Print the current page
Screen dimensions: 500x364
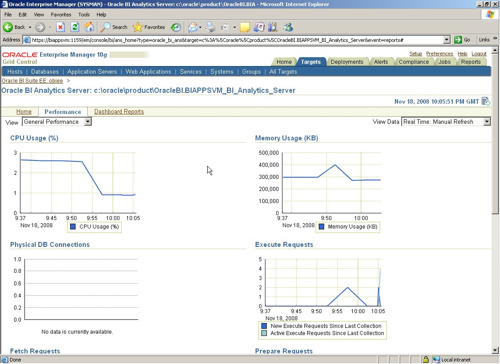[210, 27]
